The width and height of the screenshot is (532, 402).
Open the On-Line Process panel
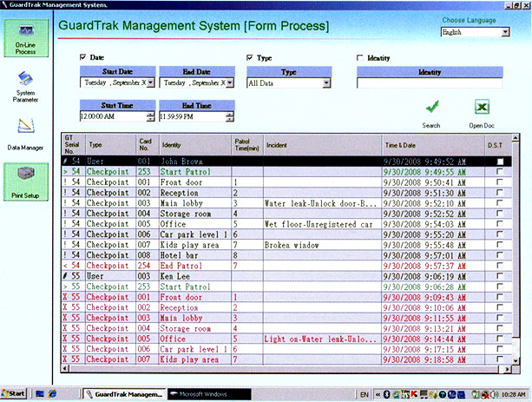click(x=26, y=38)
